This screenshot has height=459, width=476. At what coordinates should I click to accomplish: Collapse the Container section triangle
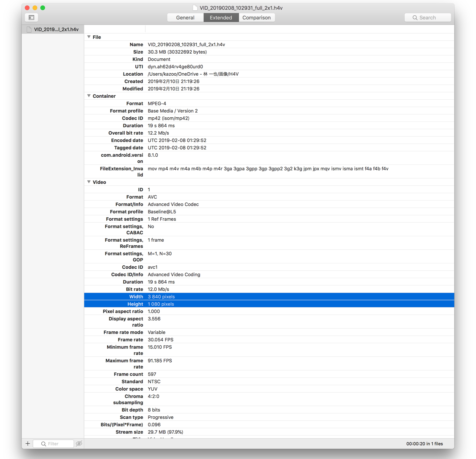(89, 96)
